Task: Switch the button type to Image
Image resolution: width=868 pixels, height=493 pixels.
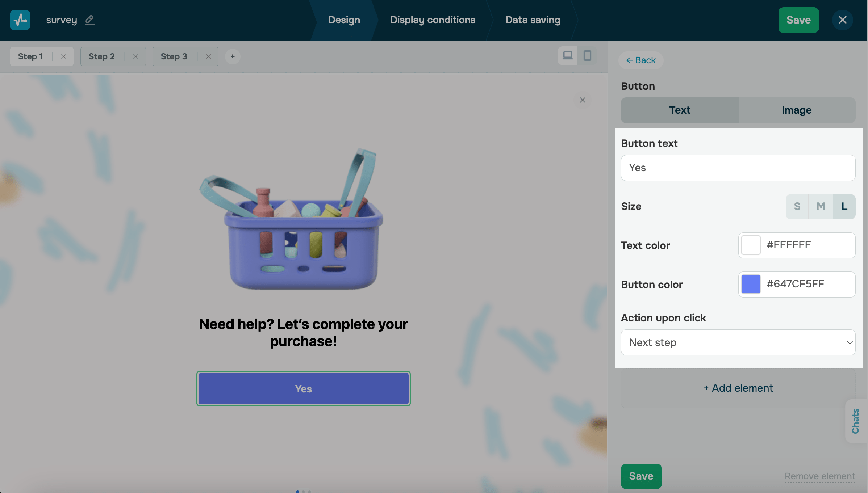Action: [796, 110]
